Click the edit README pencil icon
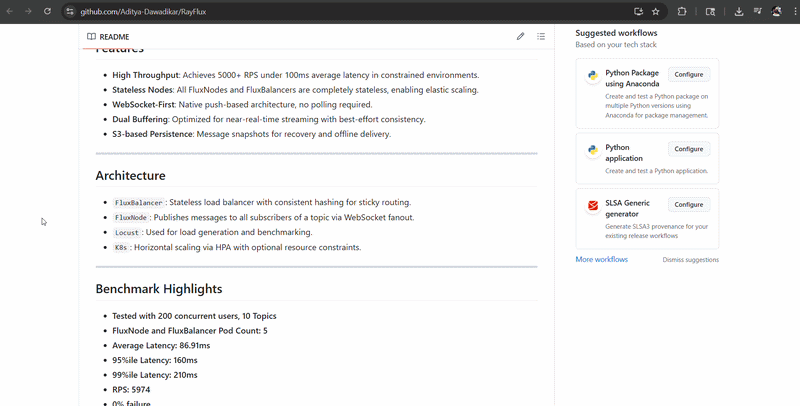This screenshot has height=406, width=800. coord(520,37)
